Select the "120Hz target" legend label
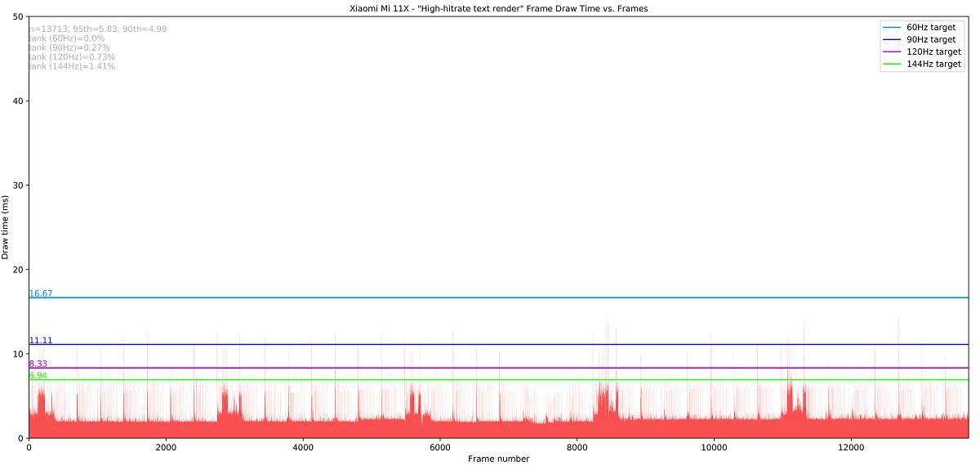Image resolution: width=980 pixels, height=470 pixels. pos(933,51)
